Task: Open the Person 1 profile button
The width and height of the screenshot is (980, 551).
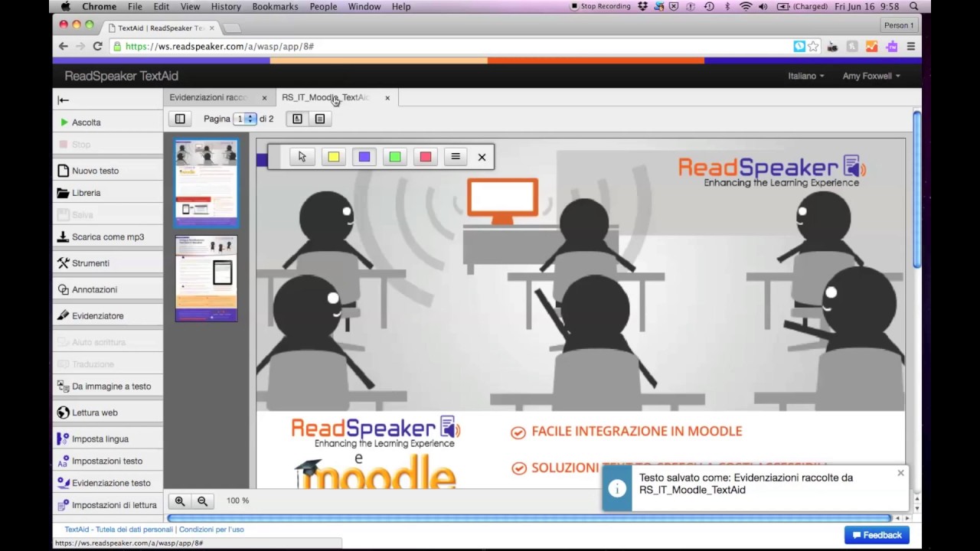Action: click(899, 25)
